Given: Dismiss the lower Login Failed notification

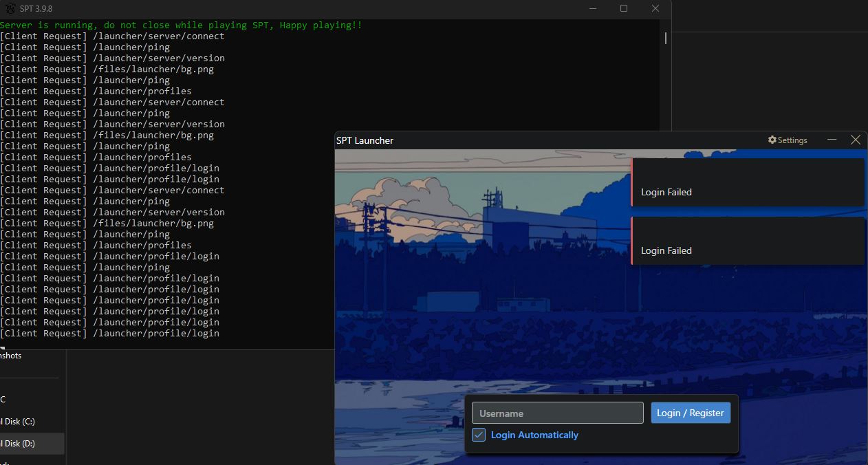Looking at the screenshot, I should [748, 241].
